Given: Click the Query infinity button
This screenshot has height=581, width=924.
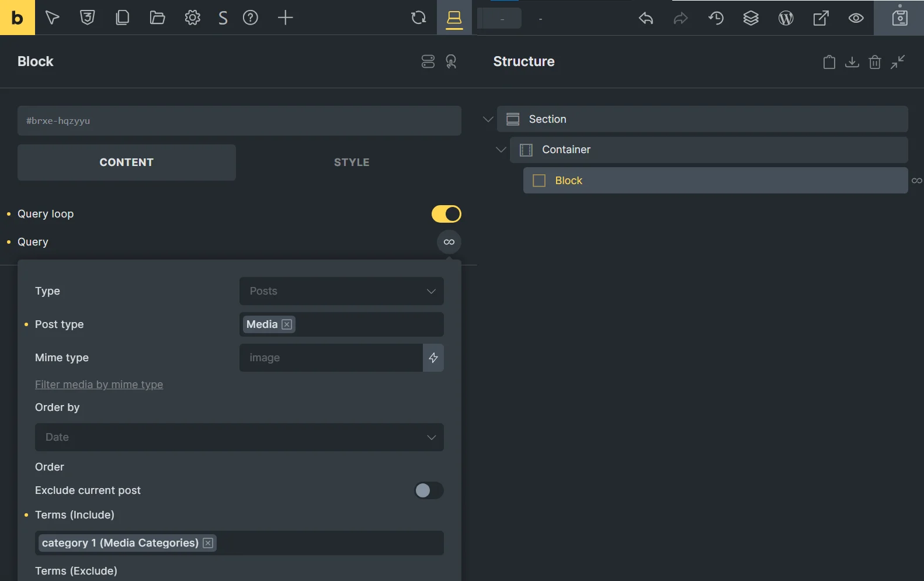Looking at the screenshot, I should [449, 242].
